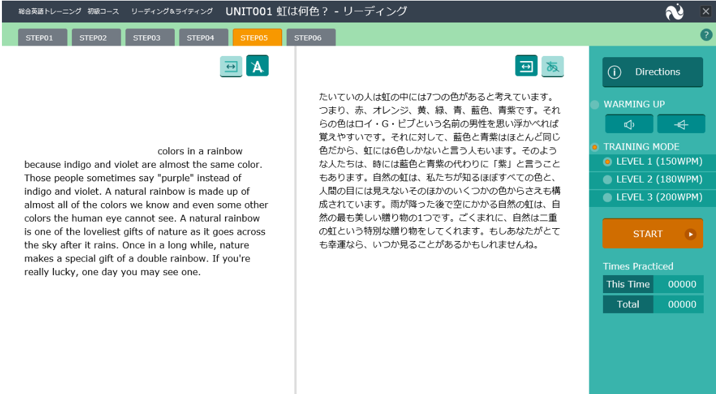Choose LEVEL 2 (180WPM)
This screenshot has height=394, width=716.
(x=653, y=179)
